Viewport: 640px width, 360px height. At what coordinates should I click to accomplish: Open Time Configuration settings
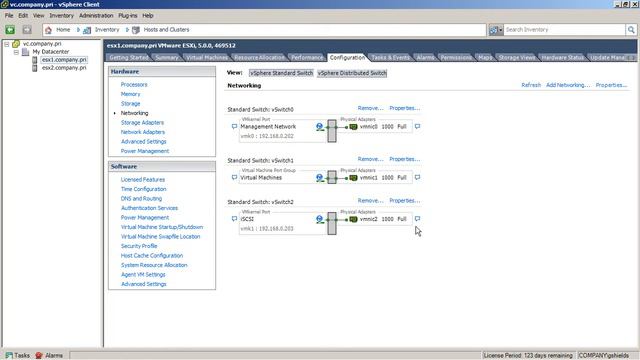143,189
